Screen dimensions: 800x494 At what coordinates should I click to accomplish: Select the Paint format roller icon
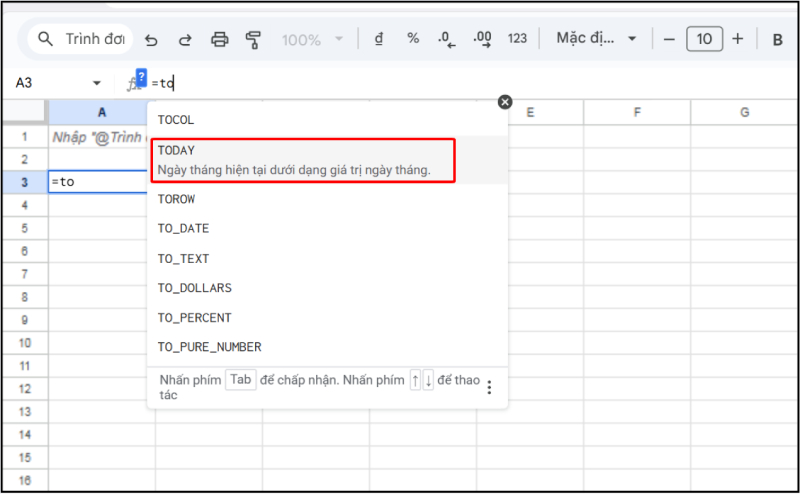tap(253, 40)
